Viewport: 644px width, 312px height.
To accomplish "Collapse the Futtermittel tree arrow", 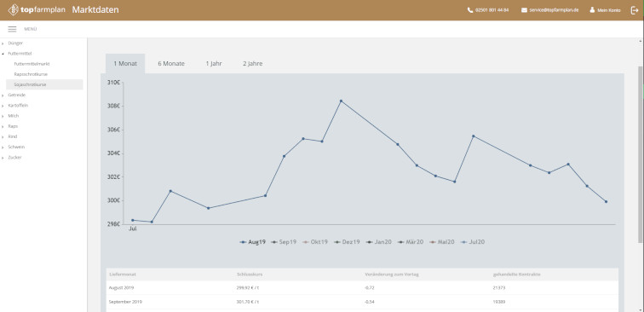I will tap(3, 54).
